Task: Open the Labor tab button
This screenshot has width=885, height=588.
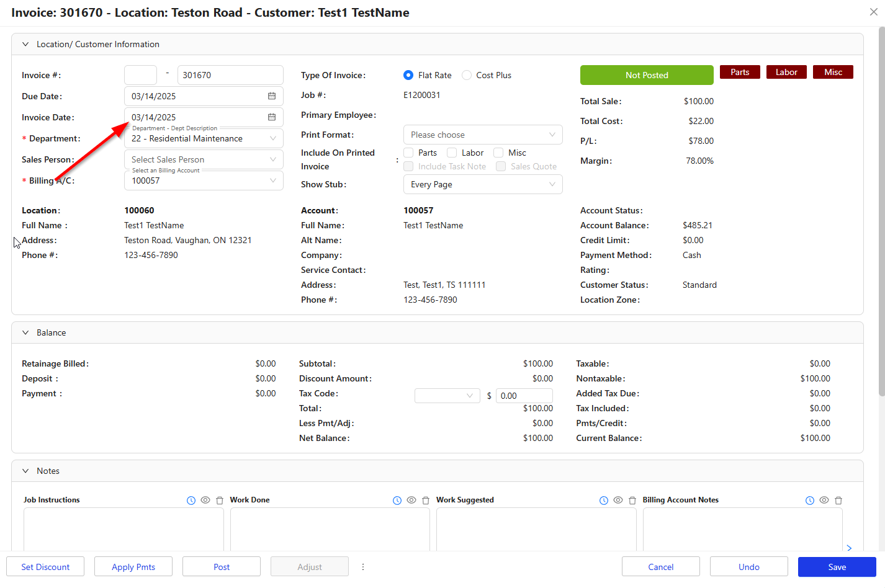Action: (x=786, y=72)
